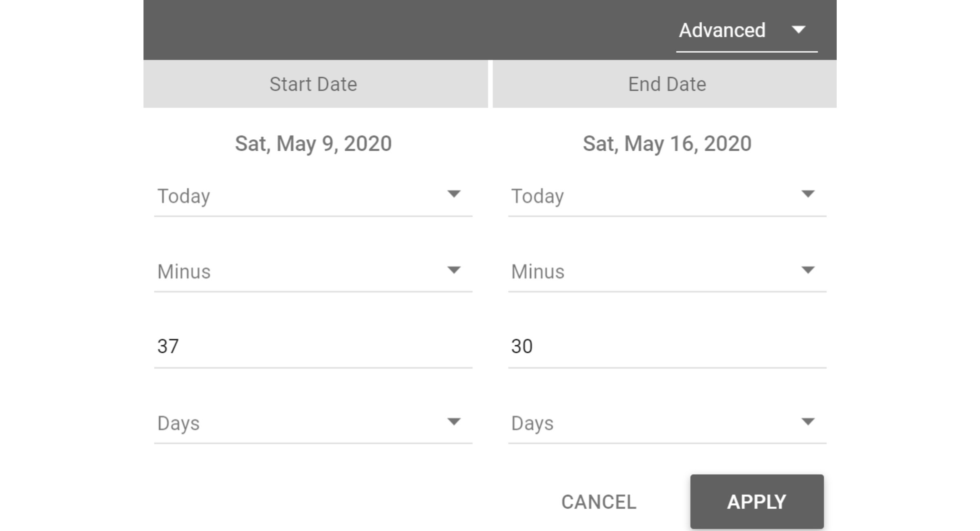This screenshot has width=980, height=531.
Task: Click the Start Date offset field showing 37
Action: tap(313, 347)
